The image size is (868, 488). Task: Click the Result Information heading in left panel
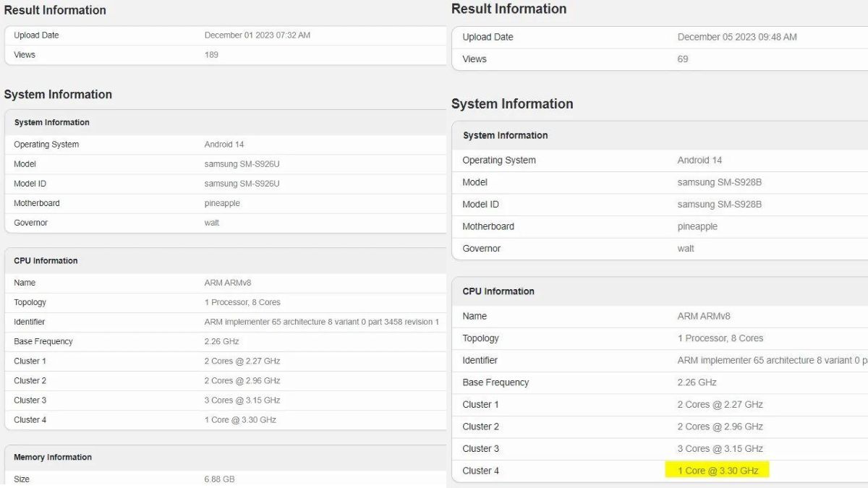(x=55, y=10)
